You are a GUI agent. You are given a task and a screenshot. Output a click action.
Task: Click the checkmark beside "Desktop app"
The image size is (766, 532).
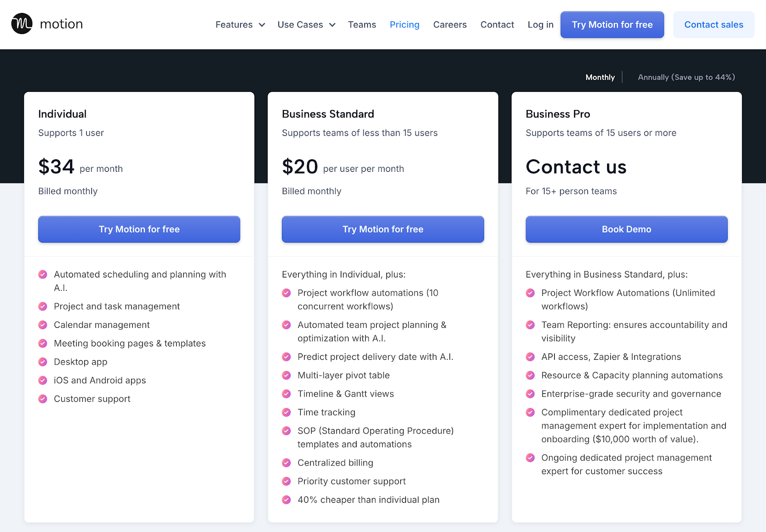click(43, 362)
